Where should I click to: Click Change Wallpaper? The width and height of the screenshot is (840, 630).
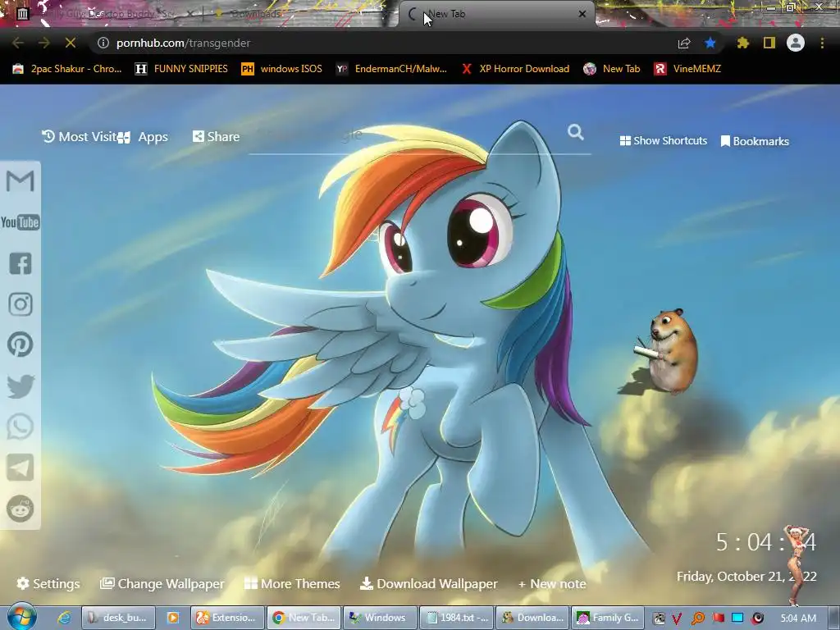coord(162,583)
